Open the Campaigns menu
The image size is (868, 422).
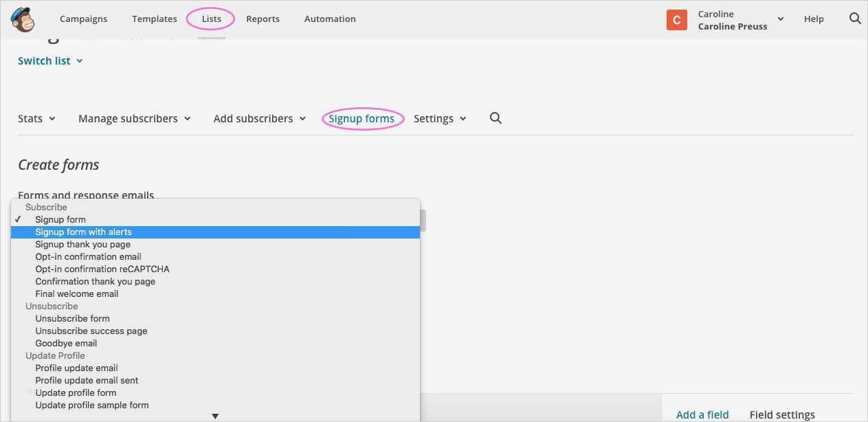click(x=84, y=19)
